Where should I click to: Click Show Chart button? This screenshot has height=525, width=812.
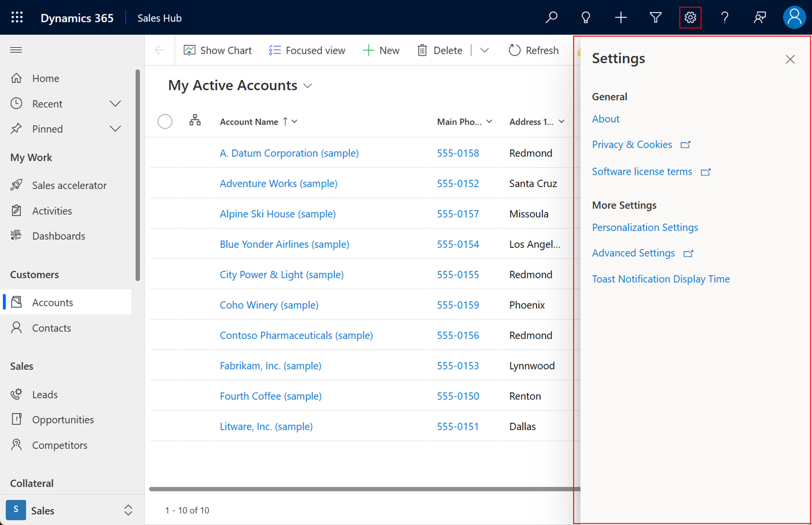218,51
